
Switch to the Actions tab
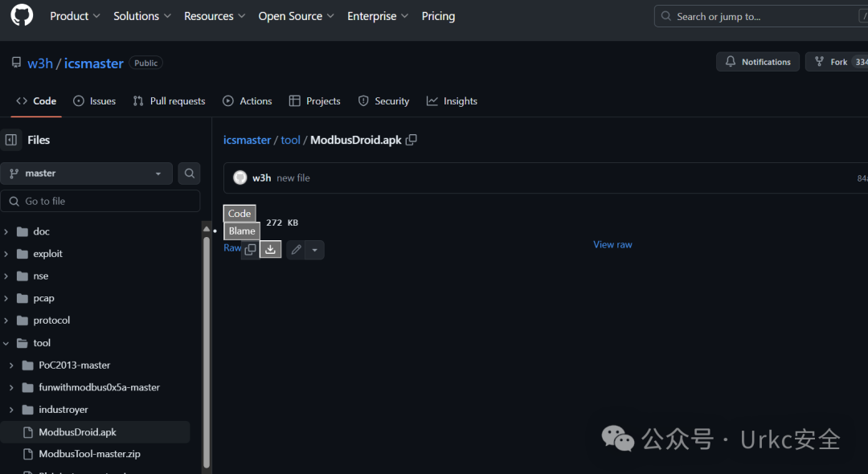248,100
